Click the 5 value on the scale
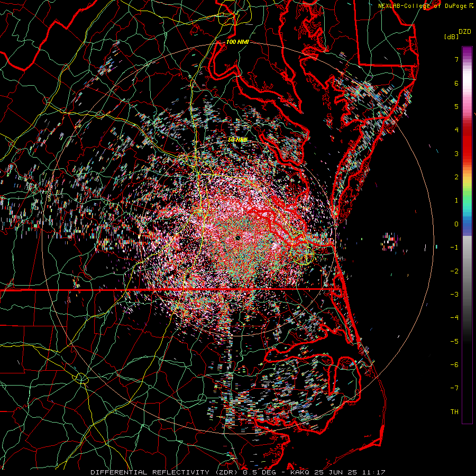476x476 pixels. (456, 106)
